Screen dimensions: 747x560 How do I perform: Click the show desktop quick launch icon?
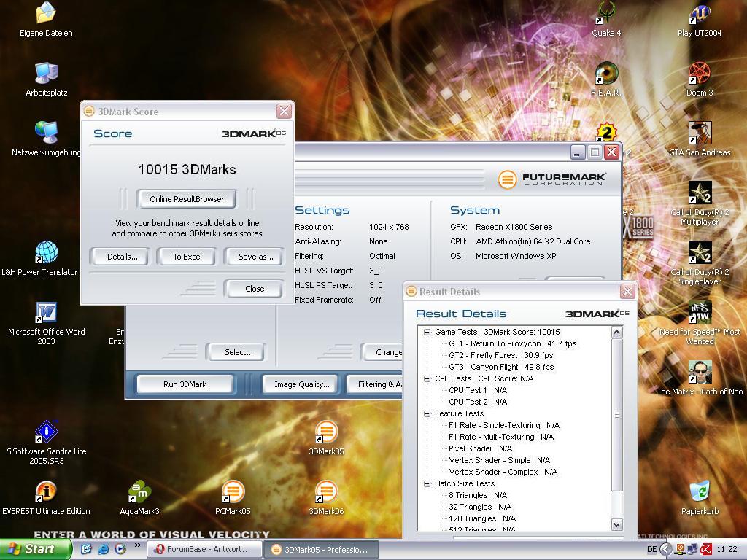pos(86,549)
